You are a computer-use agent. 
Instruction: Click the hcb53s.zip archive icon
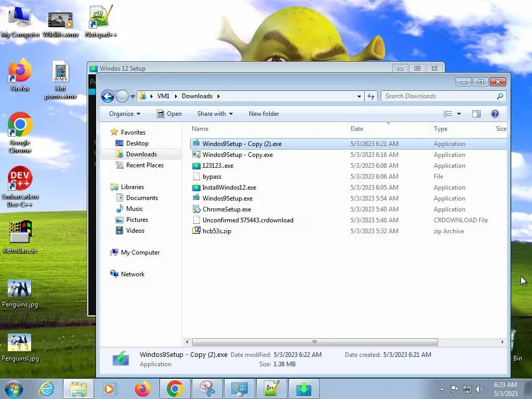tap(196, 231)
